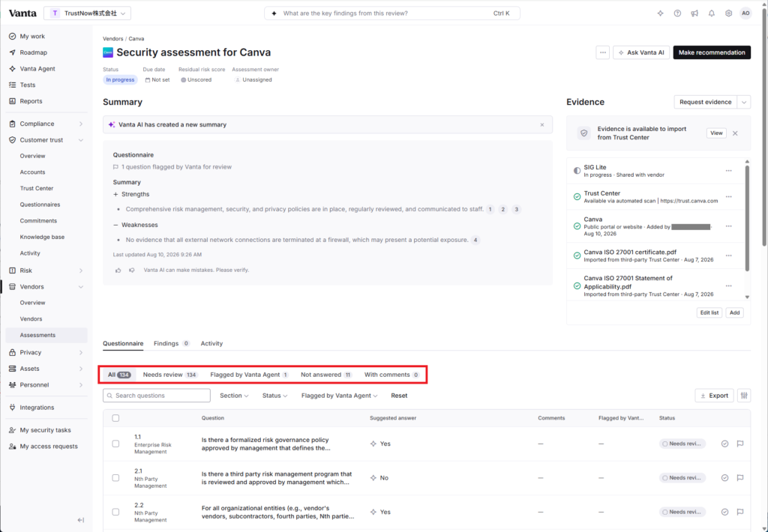Click the notifications bell icon

pos(711,13)
